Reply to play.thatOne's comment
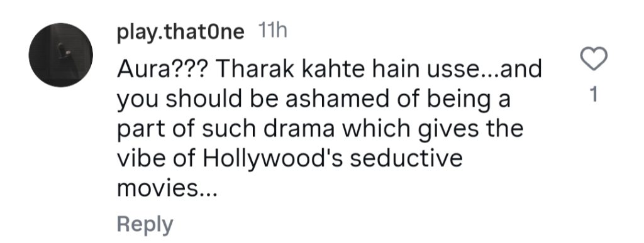Image resolution: width=644 pixels, height=243 pixels. 145,225
